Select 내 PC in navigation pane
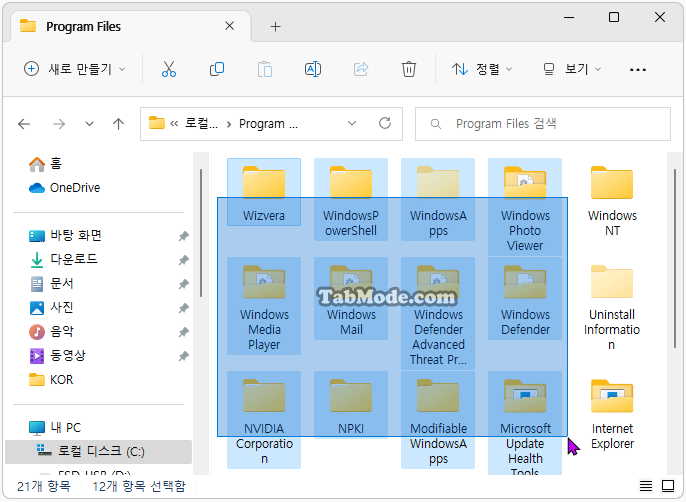Screen dimensions: 686x502 [x=55, y=428]
